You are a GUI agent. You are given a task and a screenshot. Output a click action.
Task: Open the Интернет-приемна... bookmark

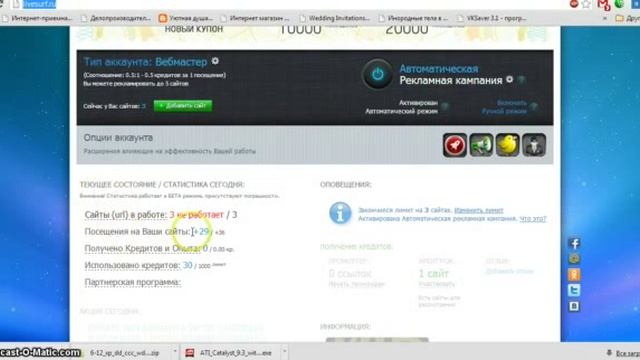[37, 18]
